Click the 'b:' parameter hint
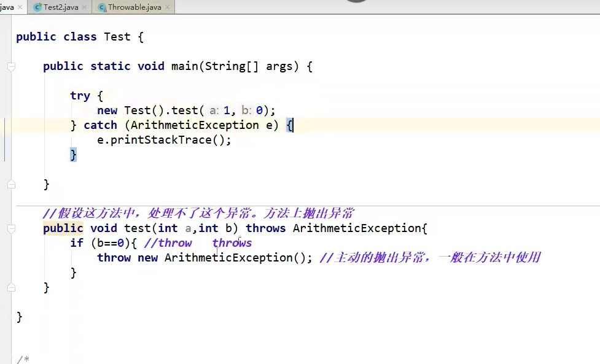This screenshot has width=600, height=364. (x=246, y=110)
